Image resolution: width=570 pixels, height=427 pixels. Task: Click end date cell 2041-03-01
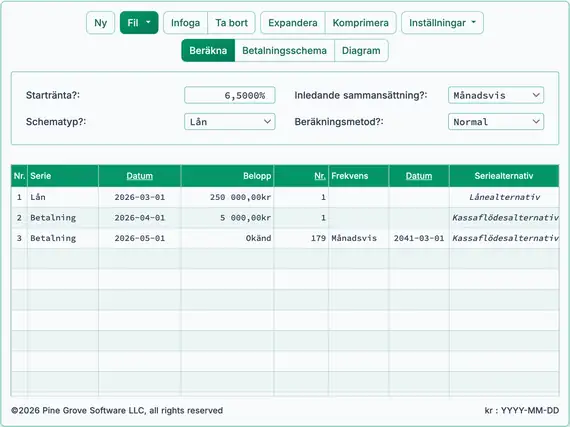click(419, 238)
